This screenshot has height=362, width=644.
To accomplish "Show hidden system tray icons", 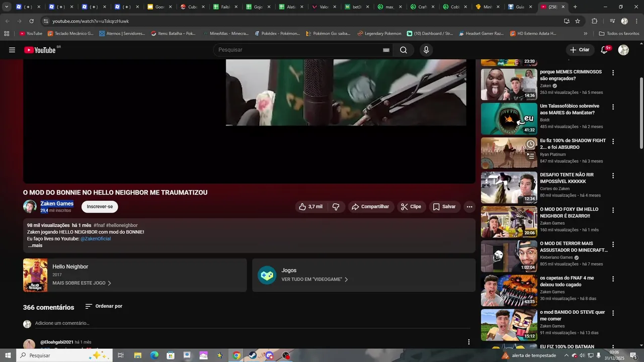I will [567, 355].
